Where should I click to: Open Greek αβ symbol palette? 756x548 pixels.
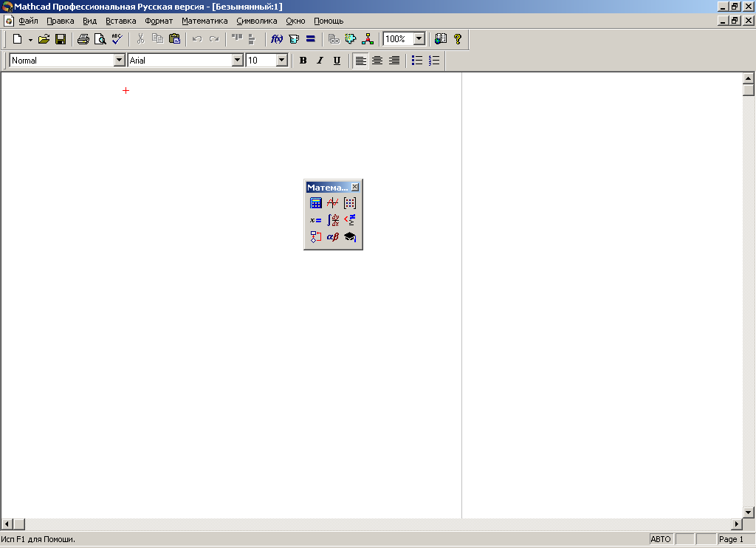(333, 237)
